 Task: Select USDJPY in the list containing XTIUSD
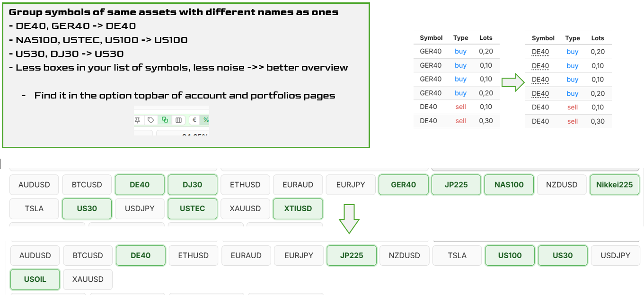coord(140,208)
